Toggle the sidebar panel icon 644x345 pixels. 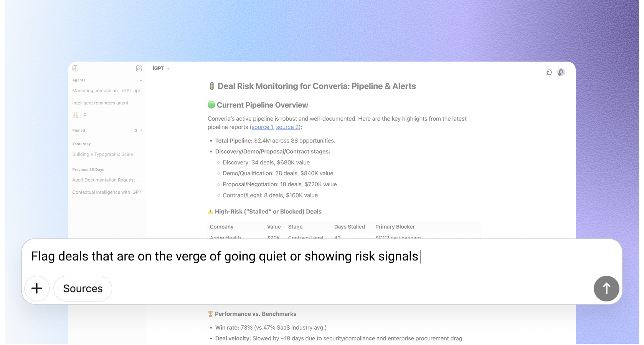76,68
